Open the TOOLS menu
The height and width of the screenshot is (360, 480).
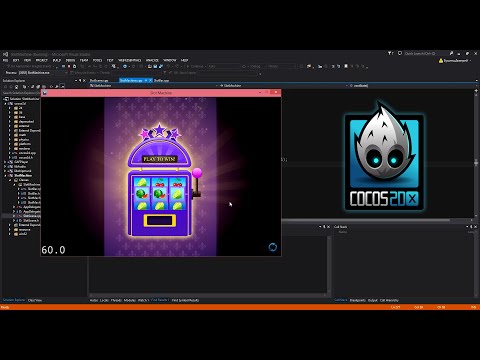(x=97, y=60)
